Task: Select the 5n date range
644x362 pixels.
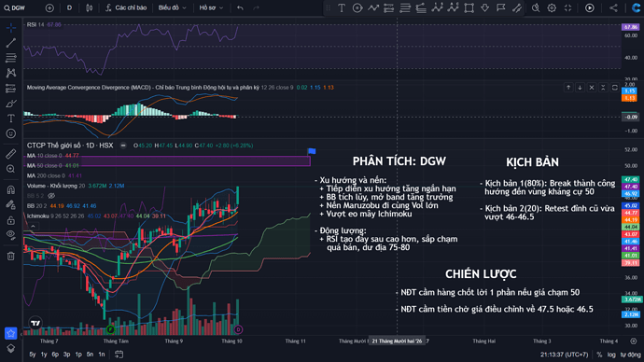Action: (90, 355)
